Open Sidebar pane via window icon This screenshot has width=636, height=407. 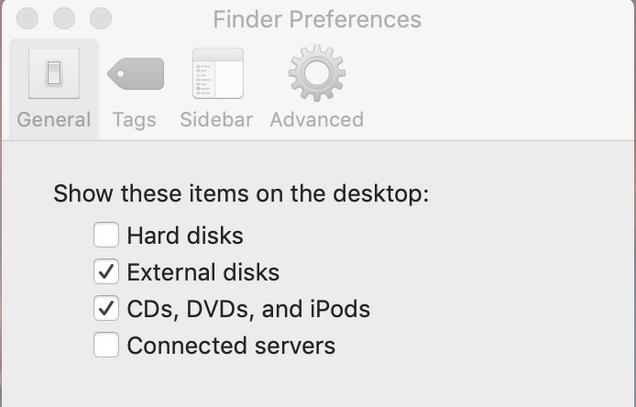(x=218, y=73)
